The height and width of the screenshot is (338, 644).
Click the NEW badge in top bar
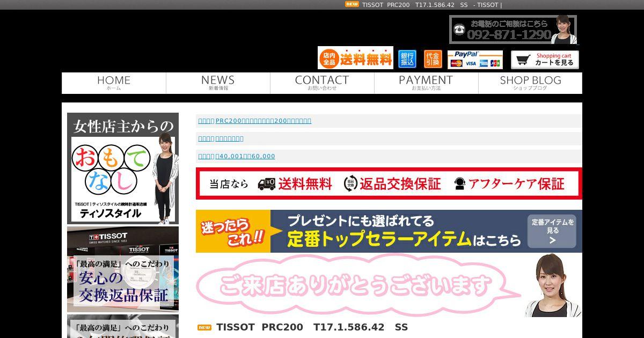click(352, 4)
